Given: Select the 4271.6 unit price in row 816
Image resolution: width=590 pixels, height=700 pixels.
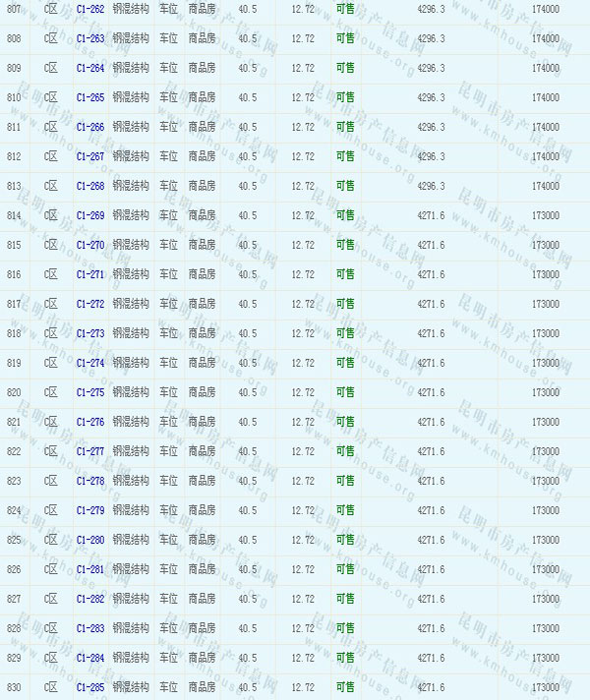Looking at the screenshot, I should point(431,275).
